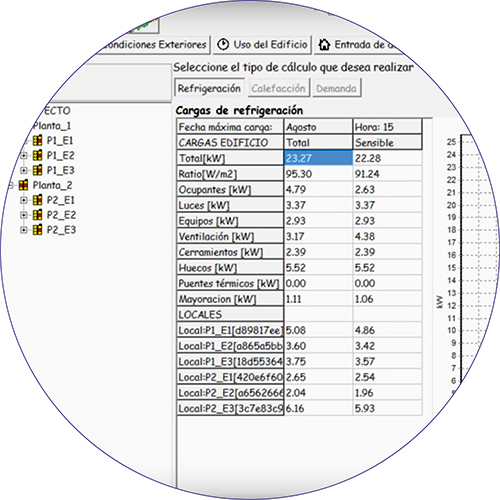This screenshot has height=500, width=500.
Task: Expand the P1_E3 tree node
Action: pos(24,171)
